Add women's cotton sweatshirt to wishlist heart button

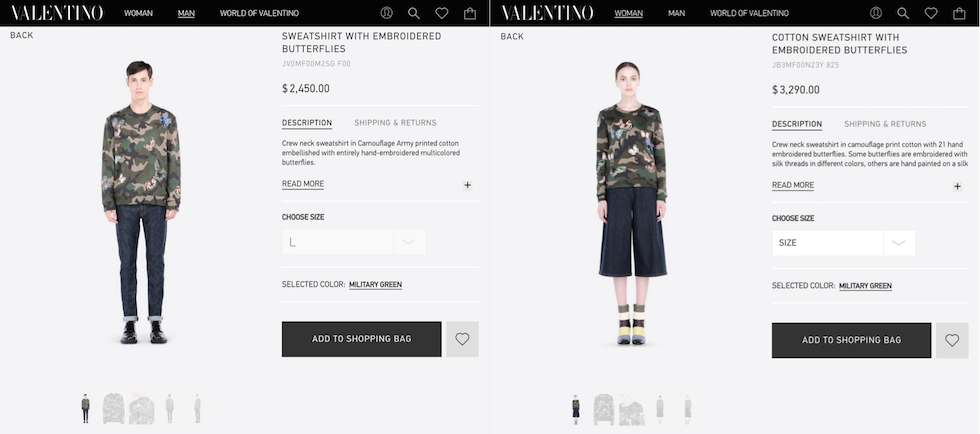952,340
